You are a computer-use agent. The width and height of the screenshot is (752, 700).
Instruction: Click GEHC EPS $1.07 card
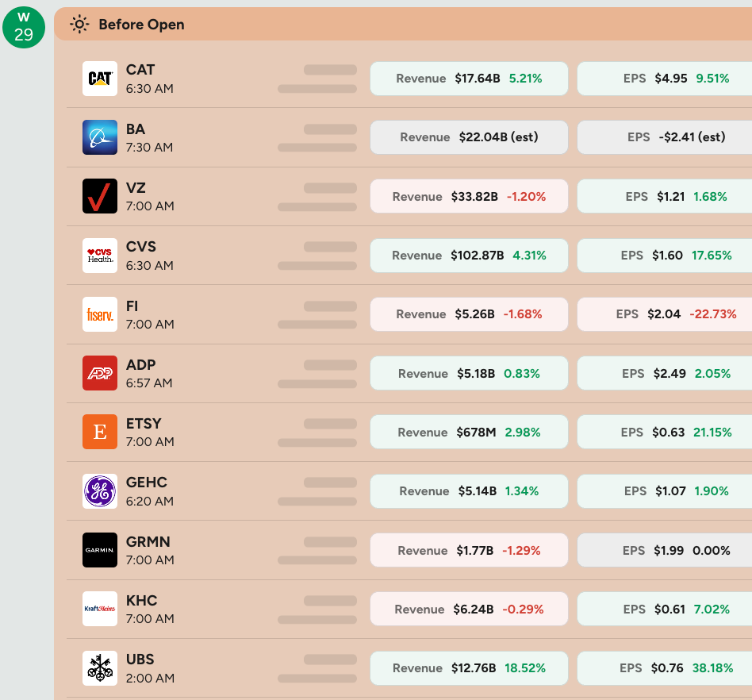[x=665, y=491]
